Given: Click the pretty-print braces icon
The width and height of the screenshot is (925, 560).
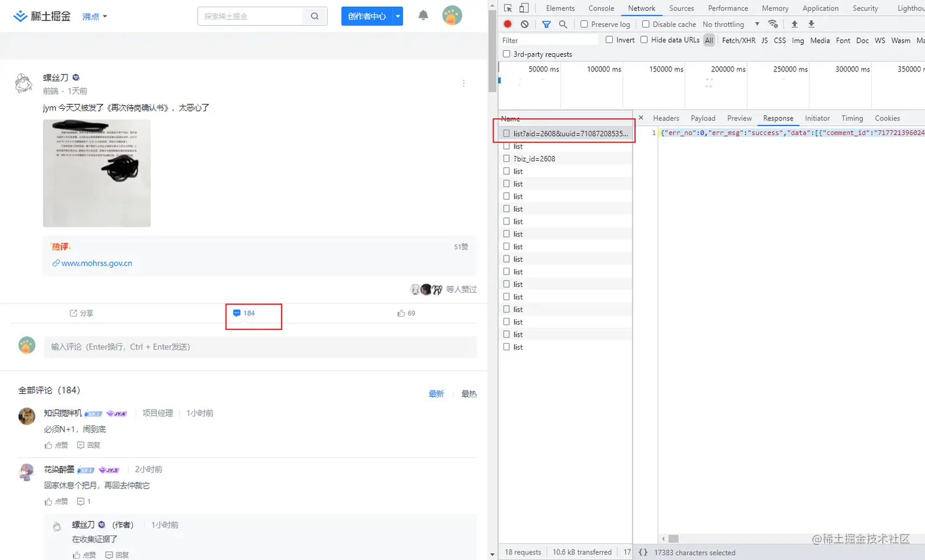Looking at the screenshot, I should [643, 552].
